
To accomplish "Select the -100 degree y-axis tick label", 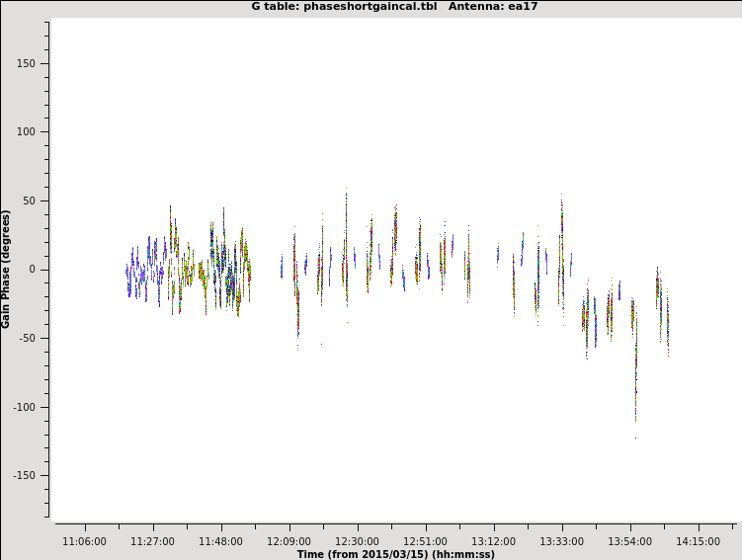I will pyautogui.click(x=23, y=407).
